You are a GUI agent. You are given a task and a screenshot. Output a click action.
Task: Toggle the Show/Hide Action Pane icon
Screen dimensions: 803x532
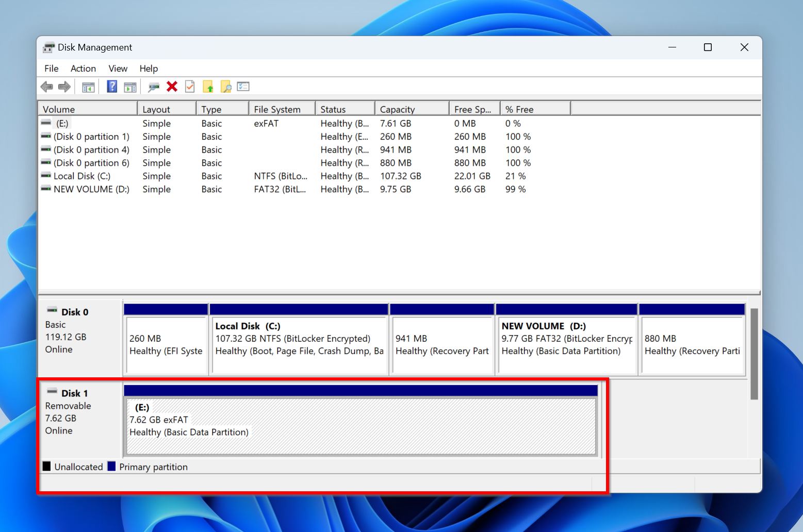click(x=130, y=87)
